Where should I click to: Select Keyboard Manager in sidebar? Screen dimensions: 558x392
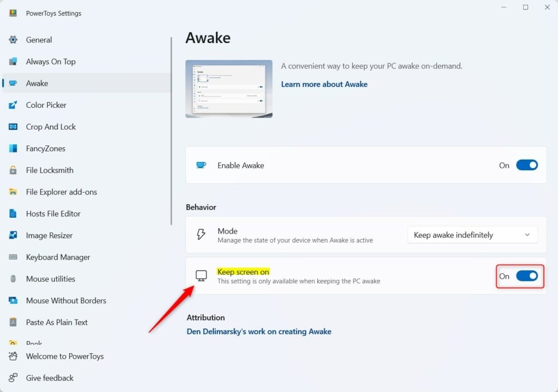87,257
